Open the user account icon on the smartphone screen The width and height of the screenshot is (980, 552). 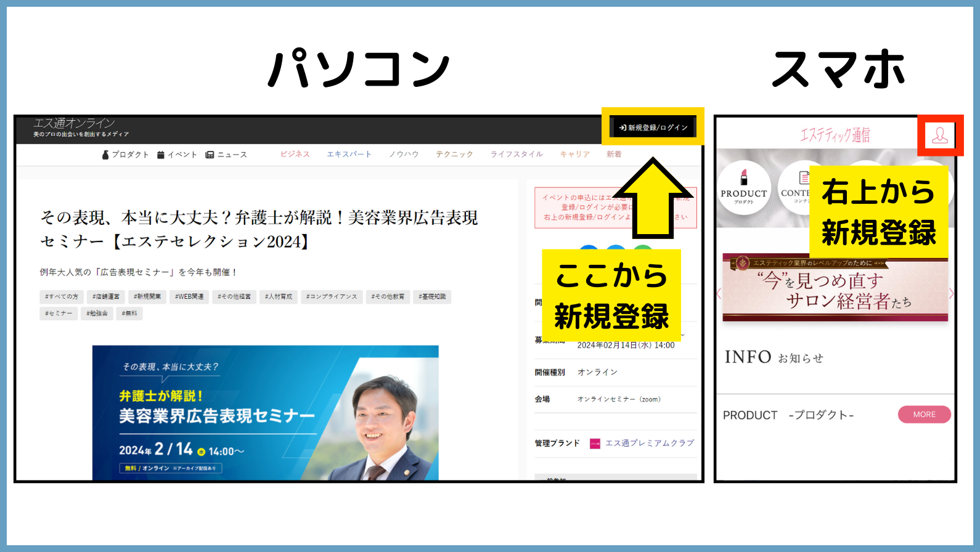tap(940, 136)
